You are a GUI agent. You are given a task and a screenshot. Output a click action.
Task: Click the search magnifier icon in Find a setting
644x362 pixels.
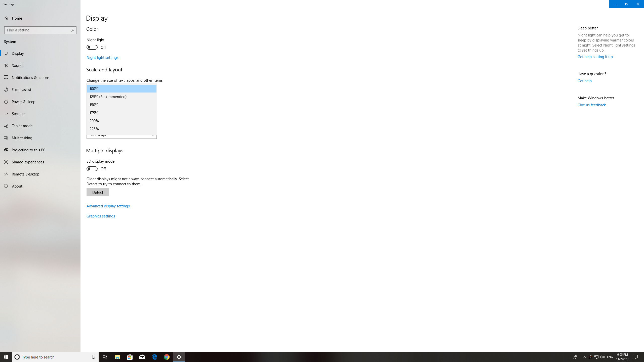tap(72, 30)
